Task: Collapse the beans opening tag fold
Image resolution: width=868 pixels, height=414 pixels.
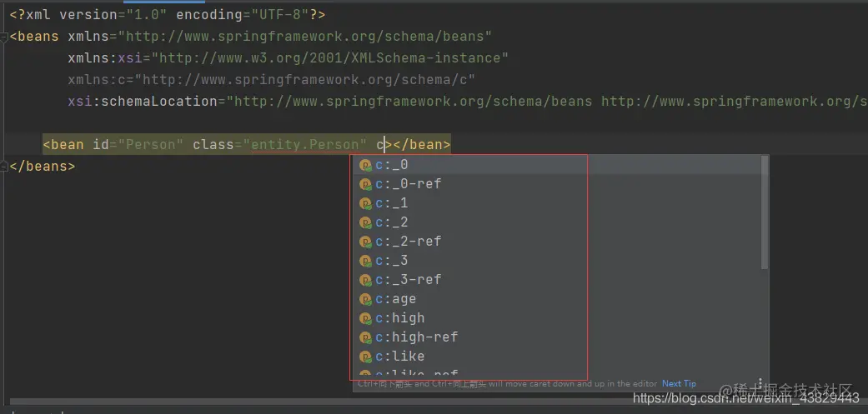Action: [x=4, y=37]
